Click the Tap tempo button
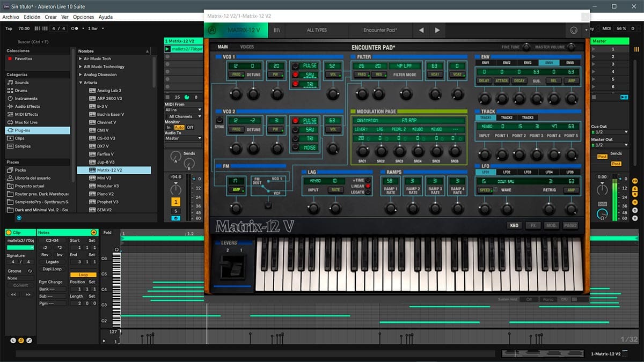 9,28
